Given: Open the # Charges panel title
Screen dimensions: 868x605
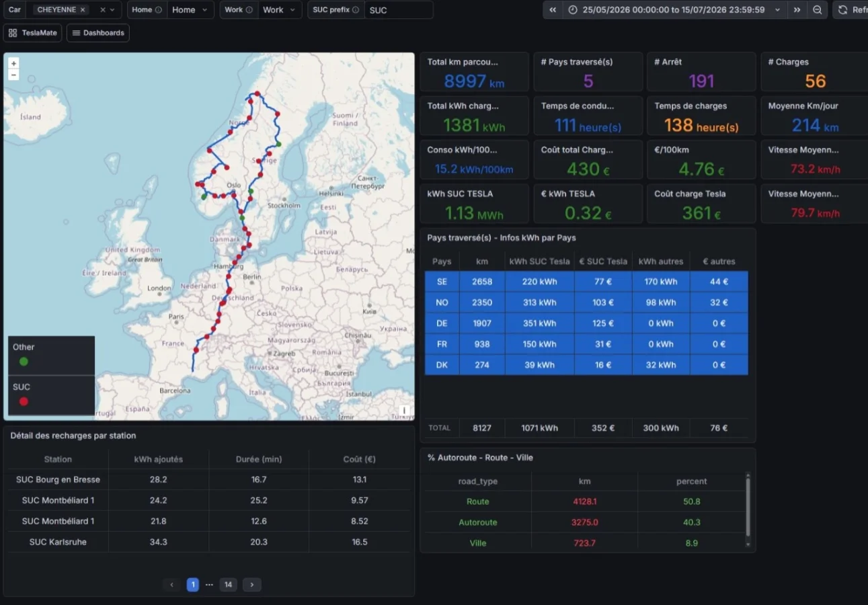Looking at the screenshot, I should click(789, 62).
